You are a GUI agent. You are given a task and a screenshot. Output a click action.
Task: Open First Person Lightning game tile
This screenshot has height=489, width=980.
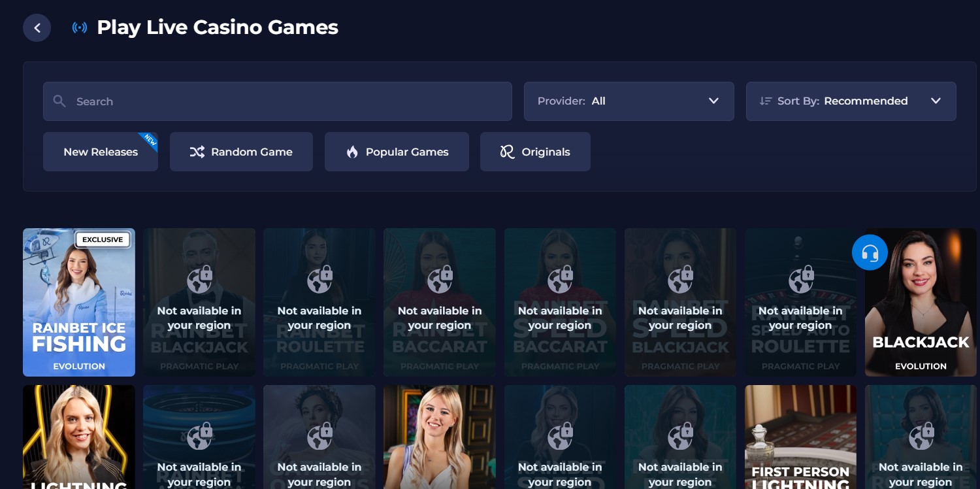click(x=800, y=437)
